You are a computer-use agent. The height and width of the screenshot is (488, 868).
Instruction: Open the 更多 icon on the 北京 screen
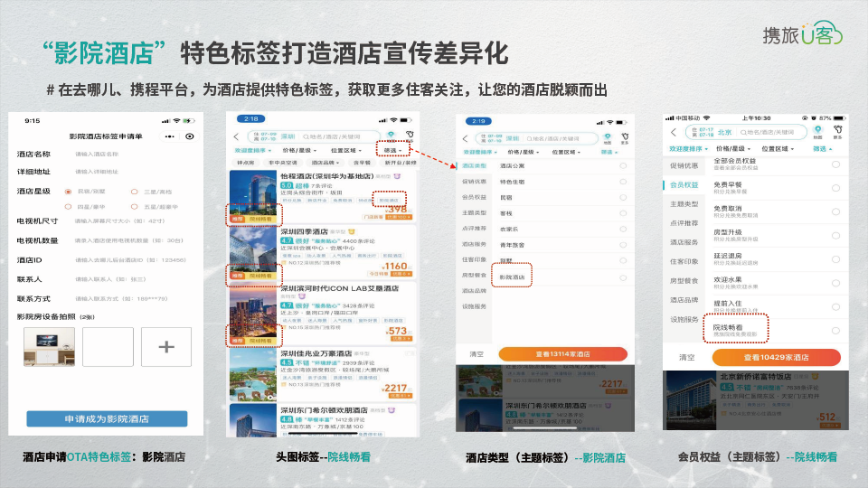(837, 132)
